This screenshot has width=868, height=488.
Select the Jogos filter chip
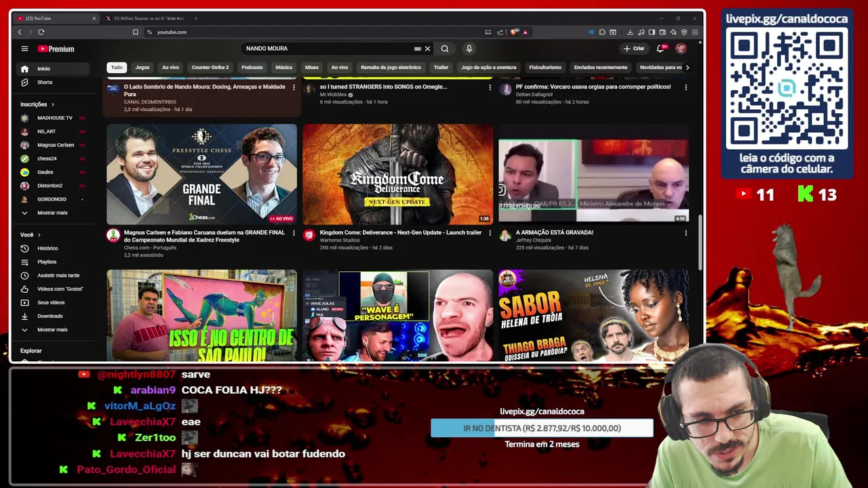click(x=142, y=67)
